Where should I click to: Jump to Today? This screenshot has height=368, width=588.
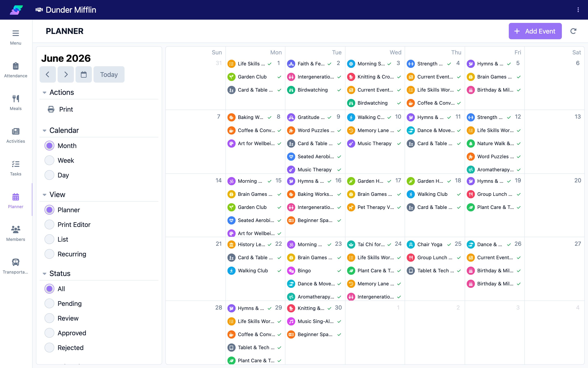tap(109, 74)
